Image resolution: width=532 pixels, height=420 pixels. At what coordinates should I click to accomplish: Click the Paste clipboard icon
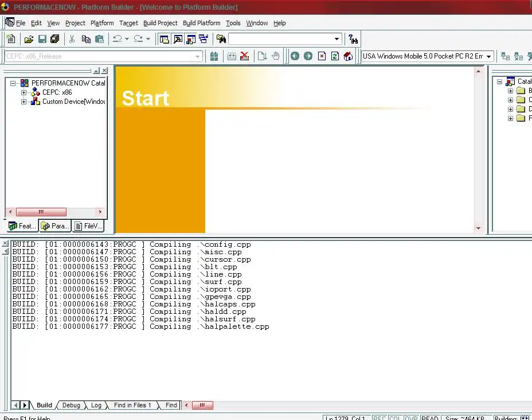point(99,39)
